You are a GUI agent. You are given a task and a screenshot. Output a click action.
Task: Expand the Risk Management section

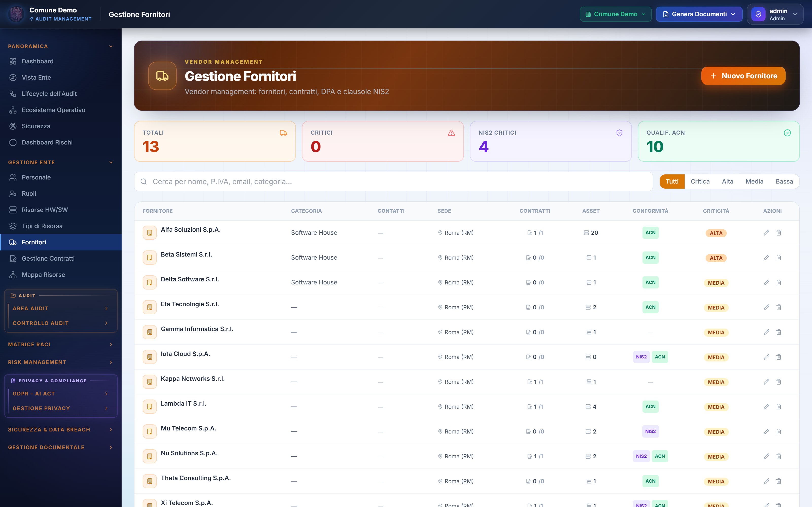point(60,362)
